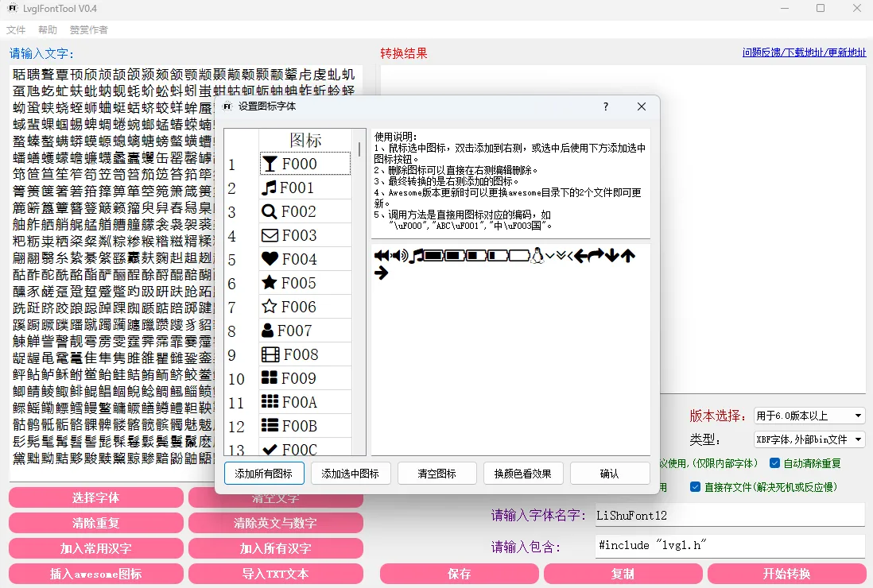The width and height of the screenshot is (873, 588).
Task: Select the F008 grid icon
Action: (305, 354)
